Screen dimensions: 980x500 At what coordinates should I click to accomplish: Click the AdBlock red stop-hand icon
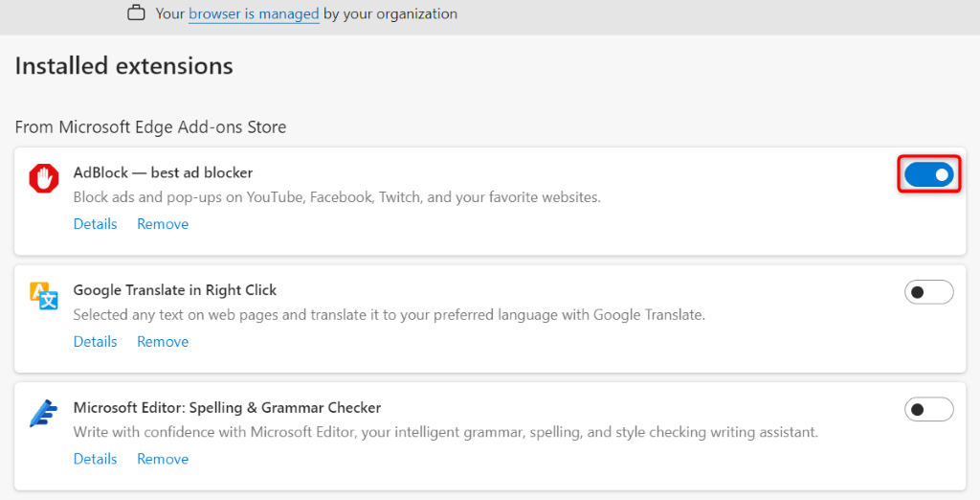[x=43, y=178]
